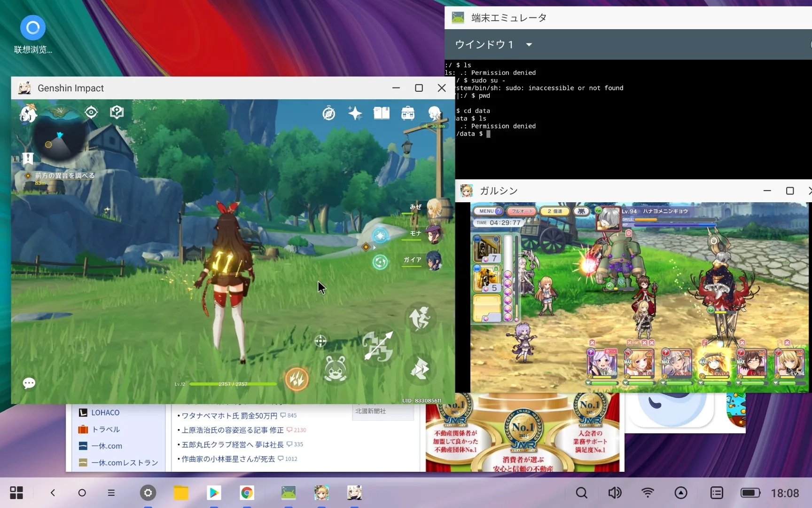Open the taskbar recent apps menu
Image resolution: width=812 pixels, height=508 pixels.
tap(111, 493)
